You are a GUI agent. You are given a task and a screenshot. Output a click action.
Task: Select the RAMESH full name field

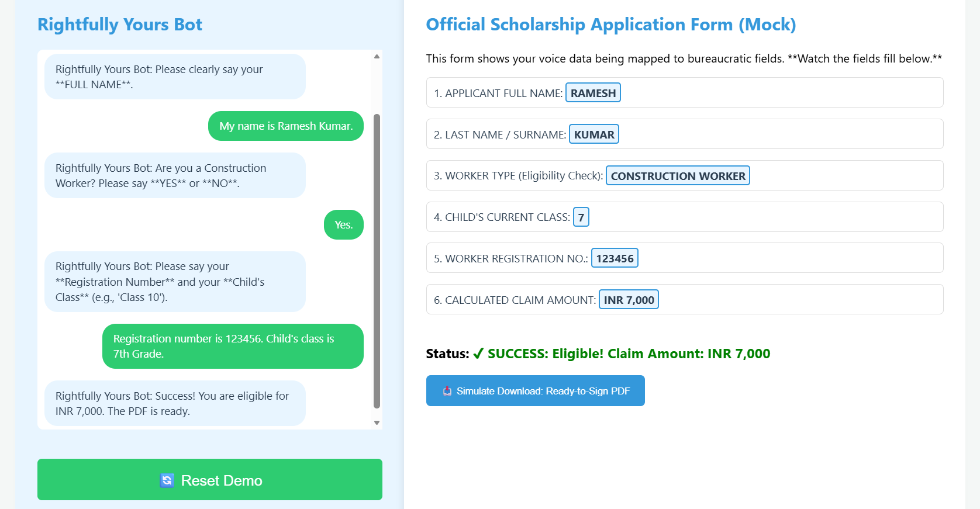(x=593, y=93)
